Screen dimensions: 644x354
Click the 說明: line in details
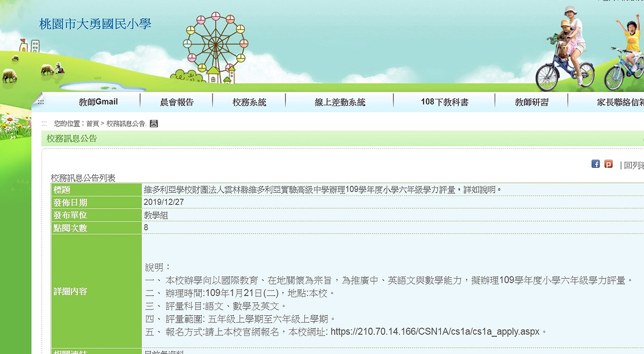(x=158, y=267)
